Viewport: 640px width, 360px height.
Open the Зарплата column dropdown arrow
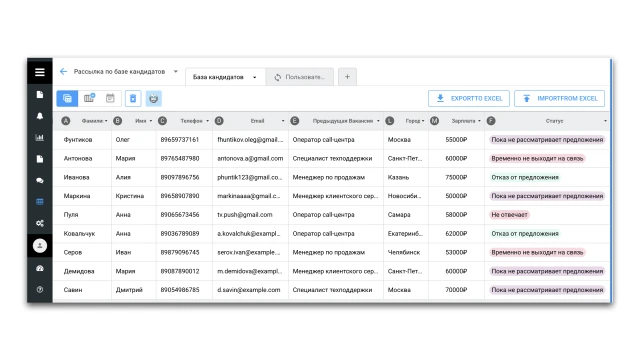[x=479, y=121]
